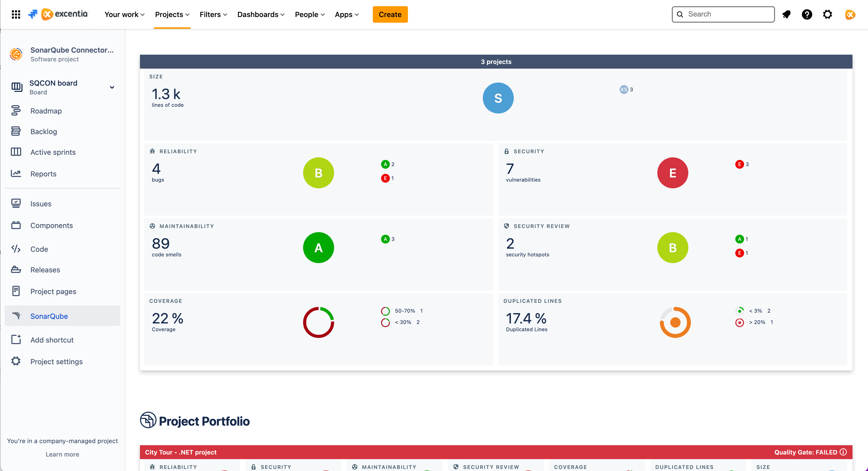Open the settings gear icon
868x471 pixels.
pos(827,14)
